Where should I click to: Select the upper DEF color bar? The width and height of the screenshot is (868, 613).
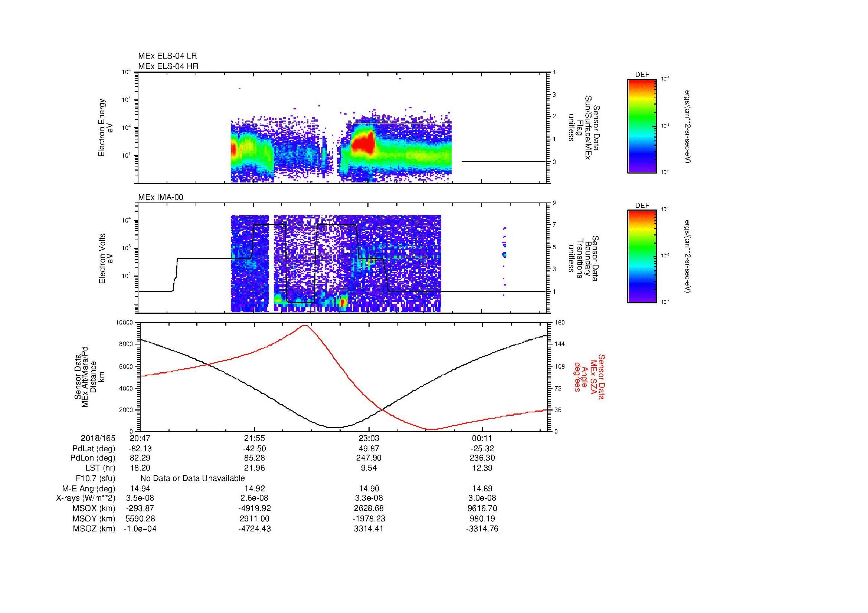[x=642, y=126]
